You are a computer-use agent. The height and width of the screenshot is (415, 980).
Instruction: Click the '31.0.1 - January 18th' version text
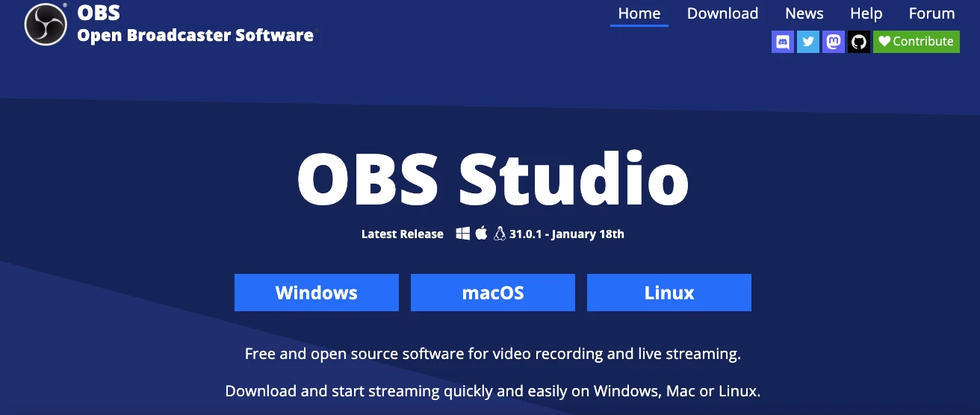[567, 234]
